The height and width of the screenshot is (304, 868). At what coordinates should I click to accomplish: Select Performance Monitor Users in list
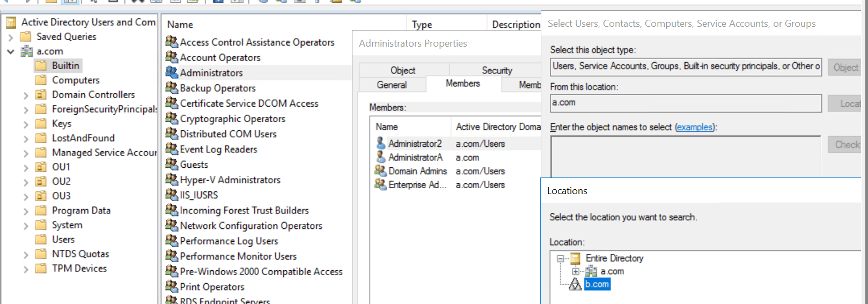pos(238,256)
